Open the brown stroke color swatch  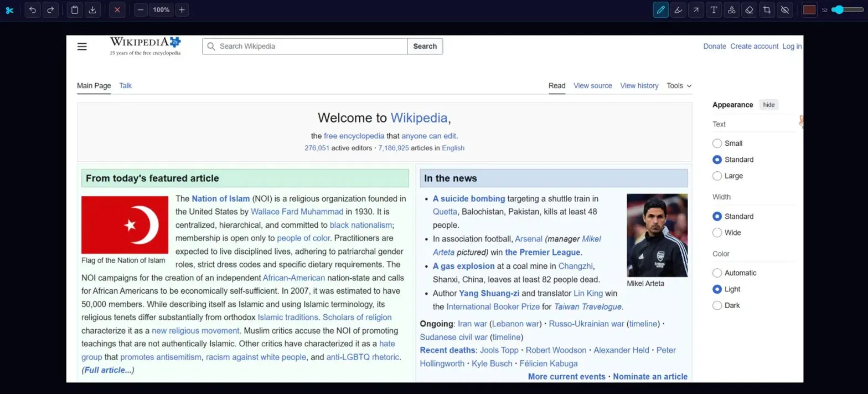click(809, 10)
